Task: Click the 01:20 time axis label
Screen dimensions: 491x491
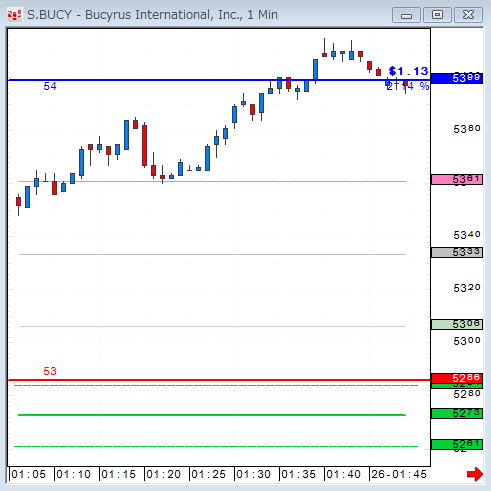Action: coord(163,474)
